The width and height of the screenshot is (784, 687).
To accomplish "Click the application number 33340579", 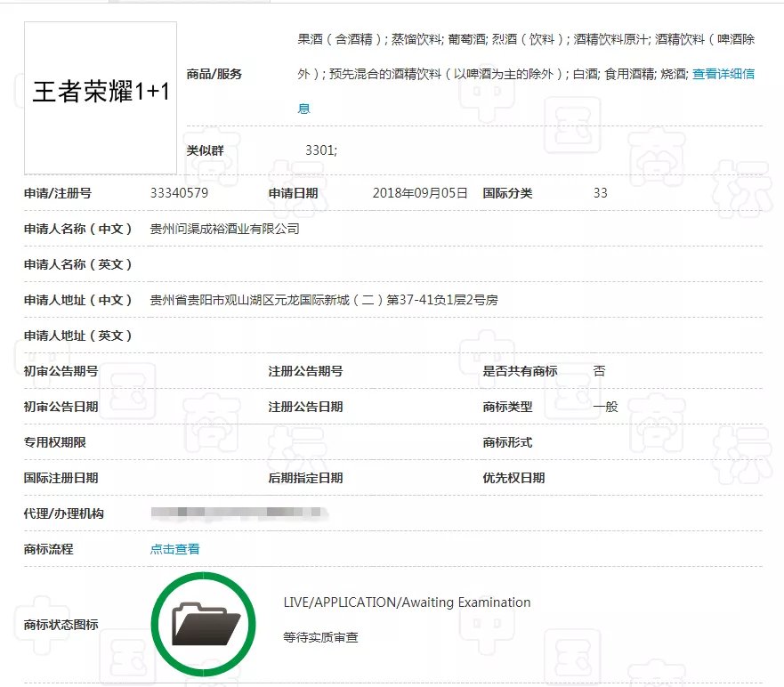I will click(179, 193).
